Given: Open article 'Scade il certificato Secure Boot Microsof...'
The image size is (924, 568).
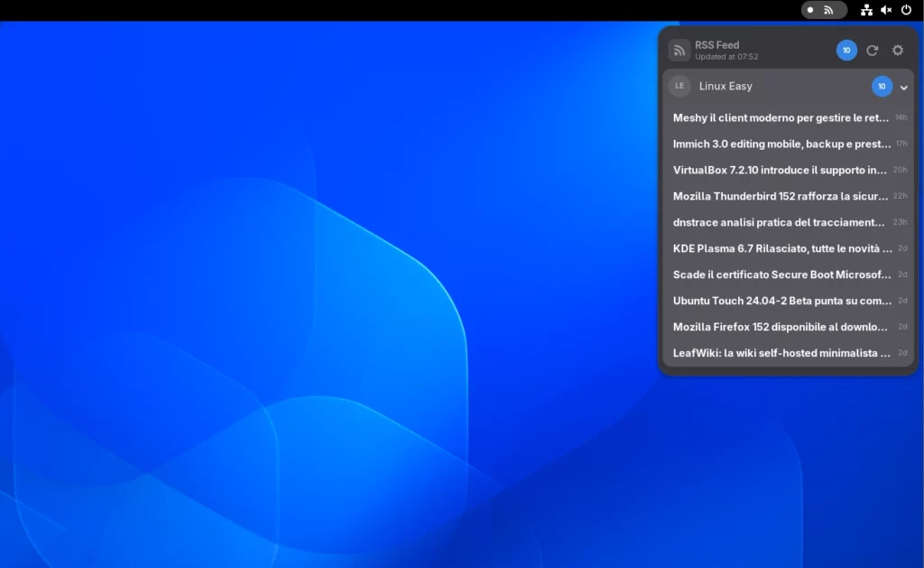Looking at the screenshot, I should [789, 275].
